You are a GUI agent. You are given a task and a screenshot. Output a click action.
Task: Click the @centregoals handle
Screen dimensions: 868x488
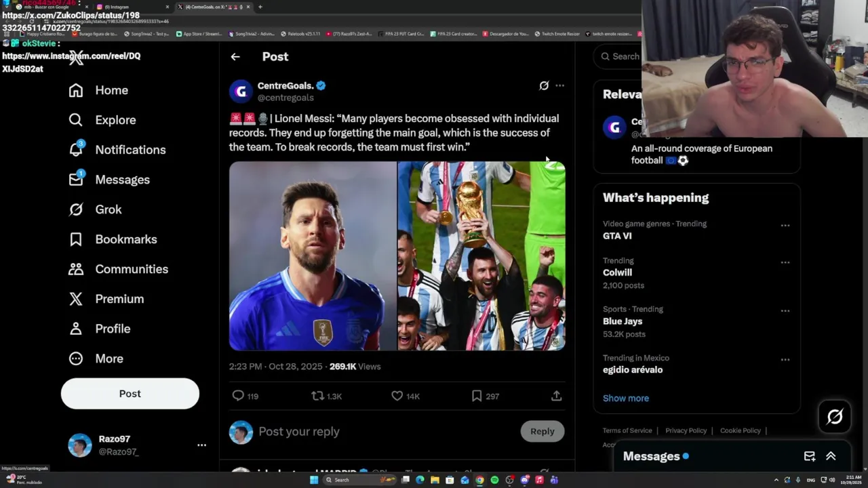[285, 98]
